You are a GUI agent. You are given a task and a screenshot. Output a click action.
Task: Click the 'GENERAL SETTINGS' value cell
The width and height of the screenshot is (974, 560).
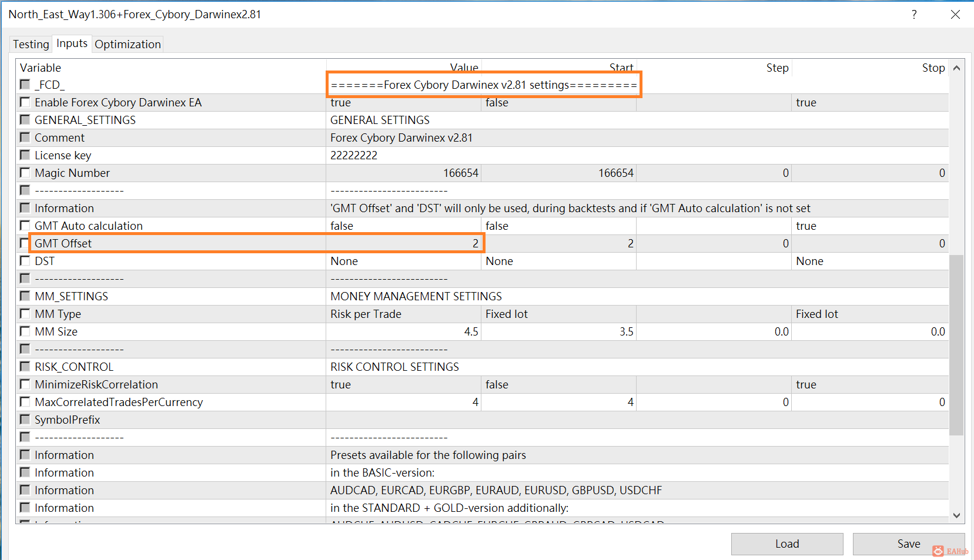click(637, 120)
